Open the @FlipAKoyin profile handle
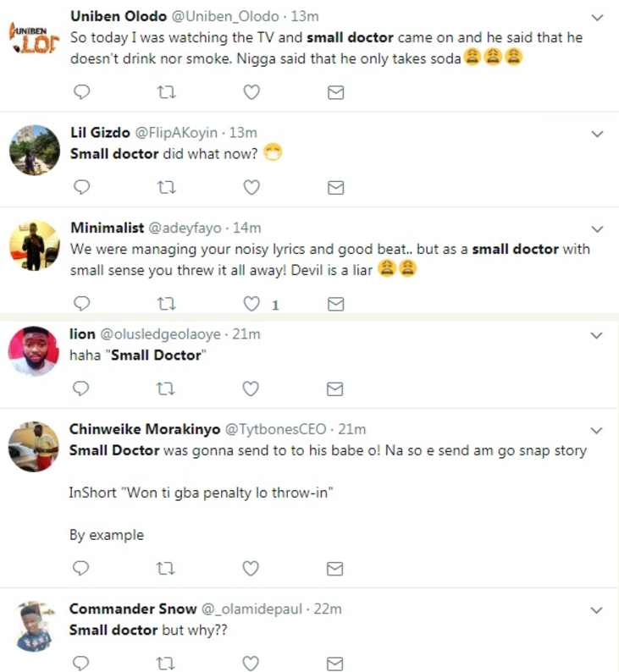The image size is (619, 672). pos(176,133)
